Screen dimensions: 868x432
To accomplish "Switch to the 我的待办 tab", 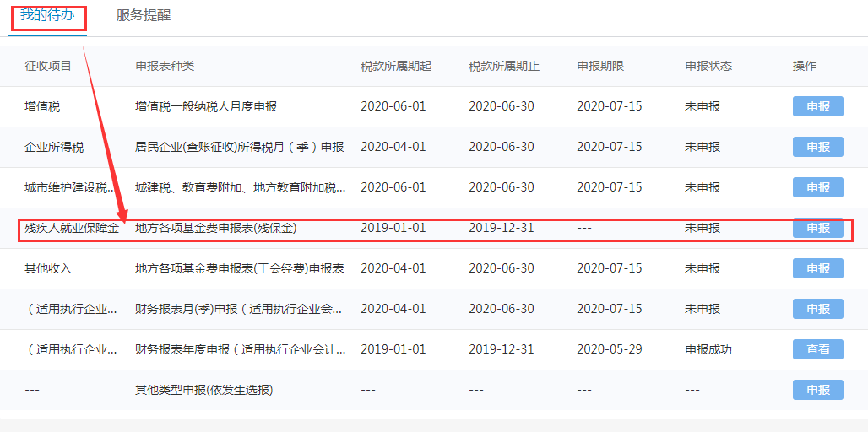I will (x=47, y=15).
